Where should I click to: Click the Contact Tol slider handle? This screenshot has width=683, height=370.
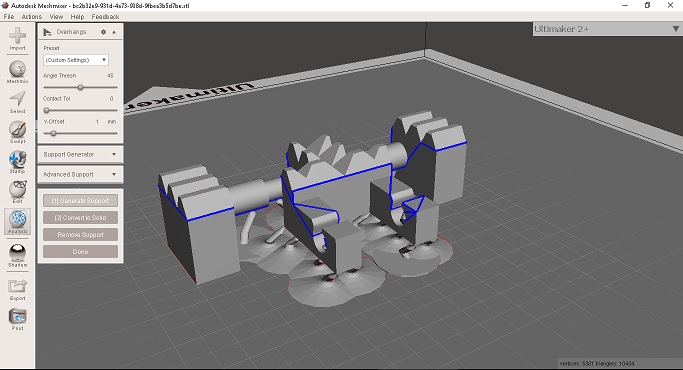(x=47, y=110)
